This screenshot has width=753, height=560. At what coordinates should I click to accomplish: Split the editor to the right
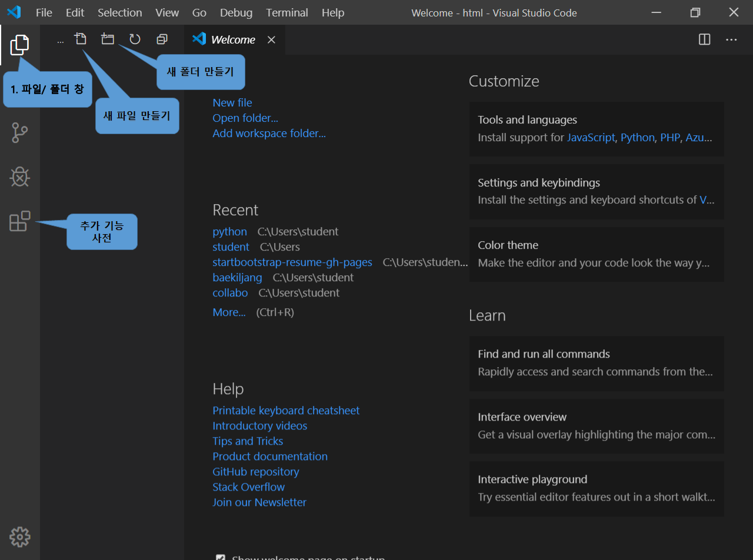[x=704, y=39]
